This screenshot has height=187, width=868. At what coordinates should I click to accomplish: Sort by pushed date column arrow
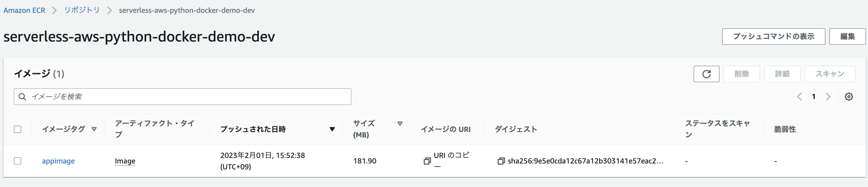(332, 129)
